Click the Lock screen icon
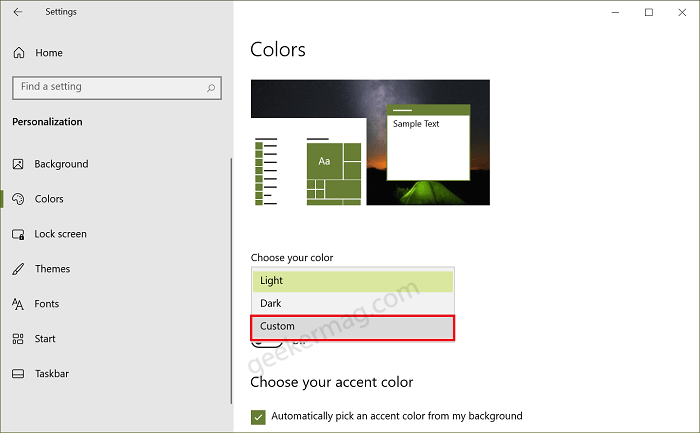Image resolution: width=700 pixels, height=433 pixels. [18, 234]
